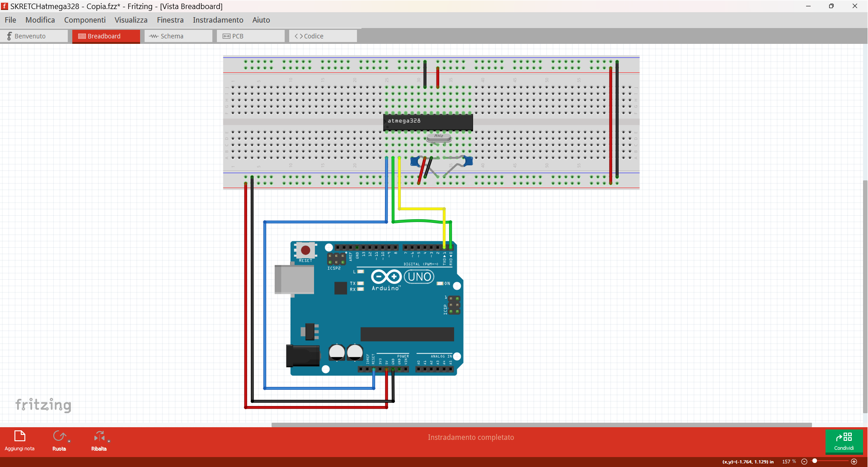The image size is (868, 467).
Task: Click the Arduino power jack
Action: (x=303, y=356)
